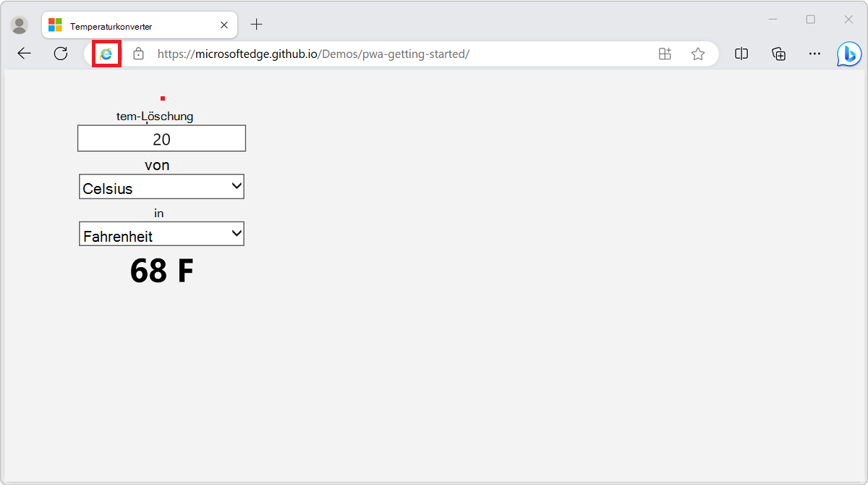Click the split screen icon
The image size is (868, 485).
741,54
